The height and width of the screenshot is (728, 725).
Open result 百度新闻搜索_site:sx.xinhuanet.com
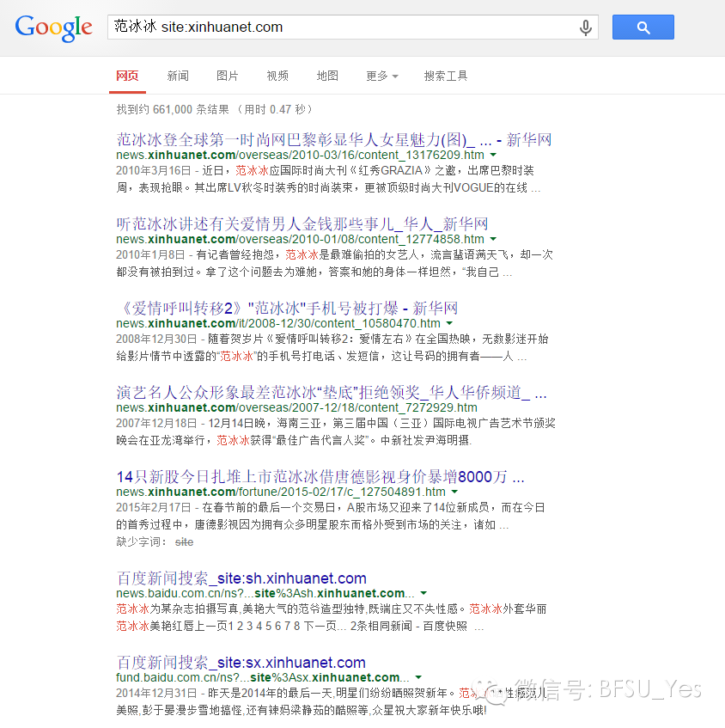241,662
